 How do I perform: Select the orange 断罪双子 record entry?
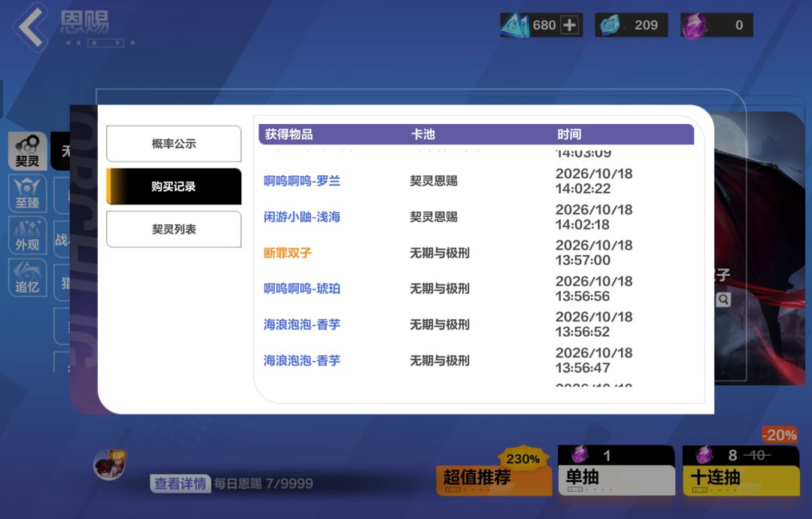[x=287, y=253]
